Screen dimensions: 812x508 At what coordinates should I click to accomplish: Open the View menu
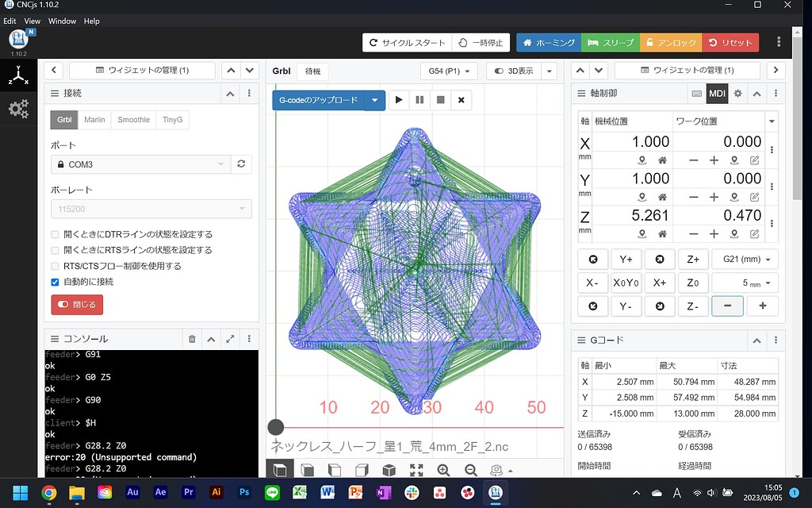[x=32, y=21]
